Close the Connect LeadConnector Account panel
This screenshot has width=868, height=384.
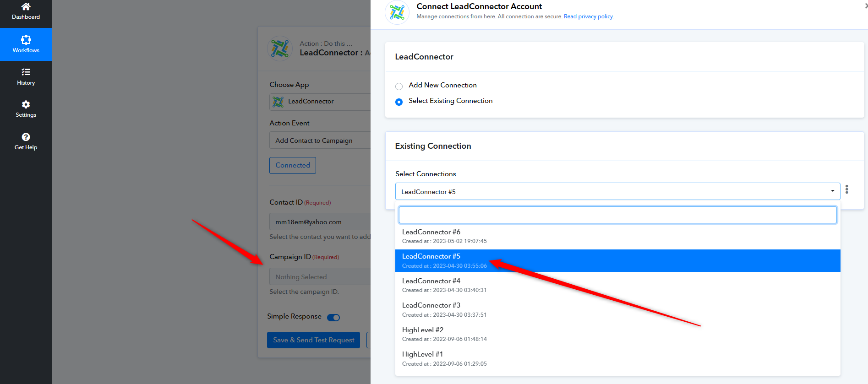coord(866,6)
